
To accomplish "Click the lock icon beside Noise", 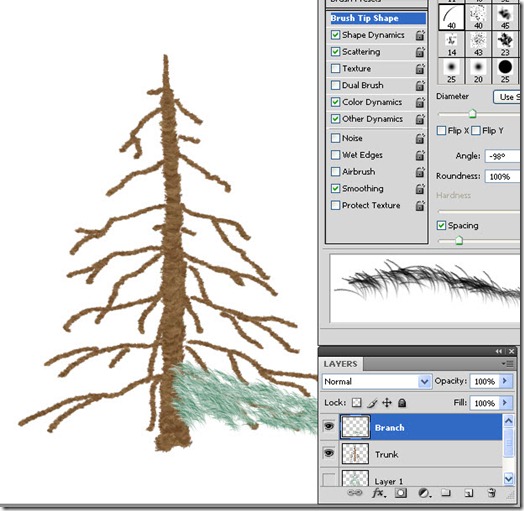I will tap(420, 138).
